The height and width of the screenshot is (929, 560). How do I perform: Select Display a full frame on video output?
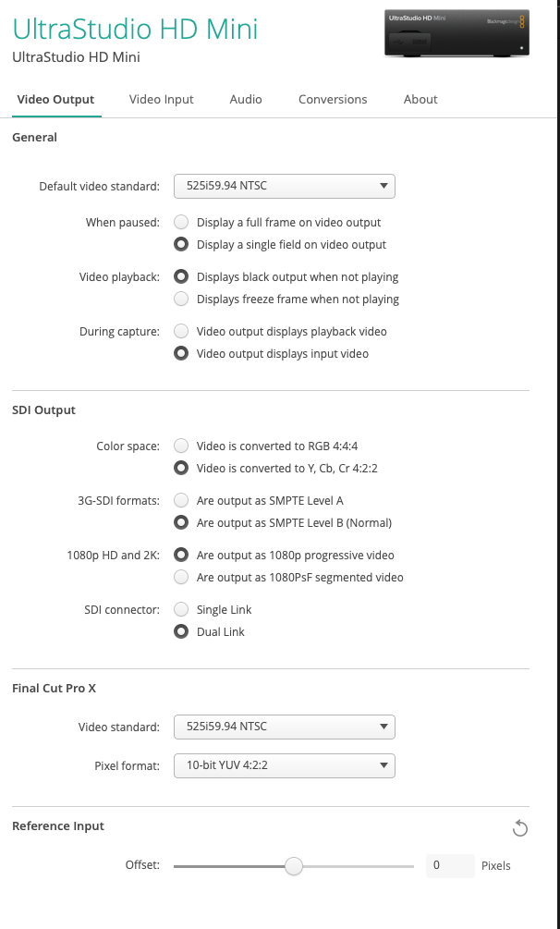[x=181, y=222]
